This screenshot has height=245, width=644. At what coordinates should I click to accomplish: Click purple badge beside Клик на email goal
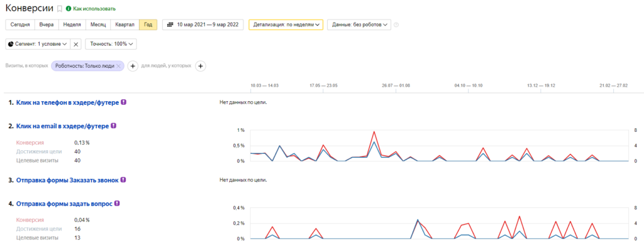pos(114,126)
